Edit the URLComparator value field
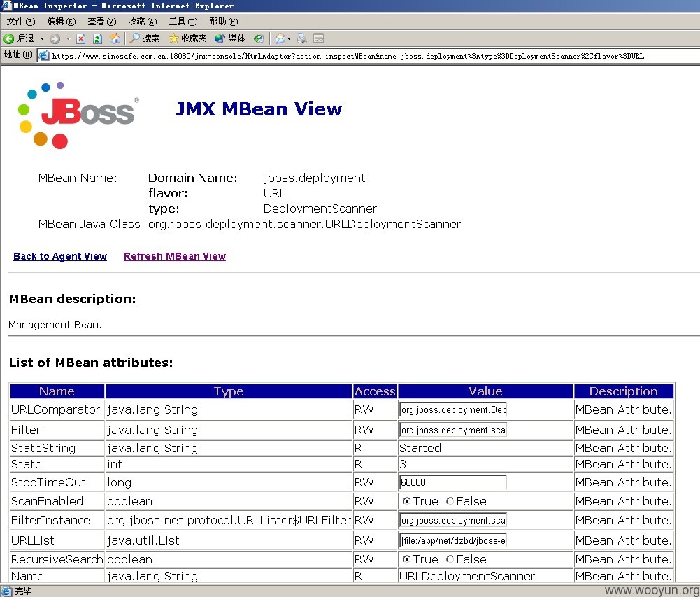 (x=453, y=409)
